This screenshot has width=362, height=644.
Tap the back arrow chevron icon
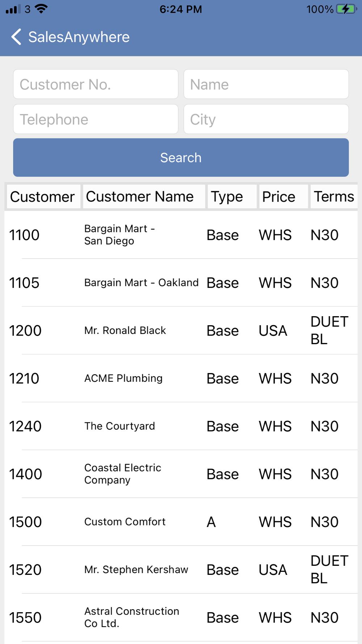(x=16, y=37)
